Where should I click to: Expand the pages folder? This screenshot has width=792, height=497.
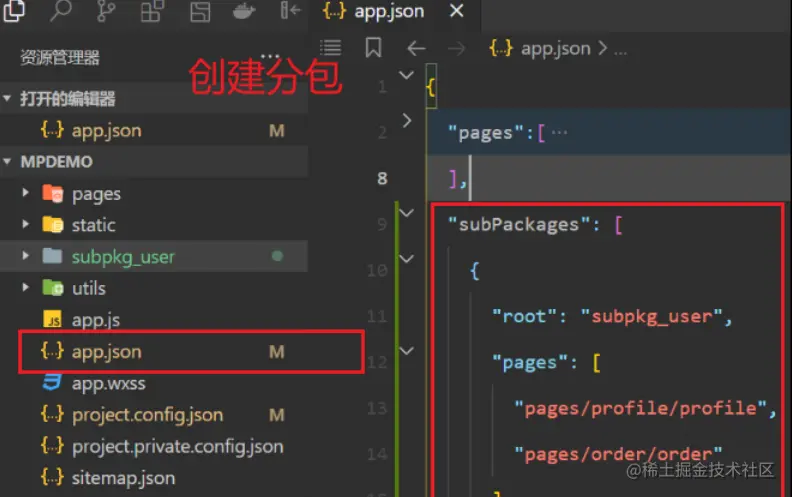[x=25, y=193]
